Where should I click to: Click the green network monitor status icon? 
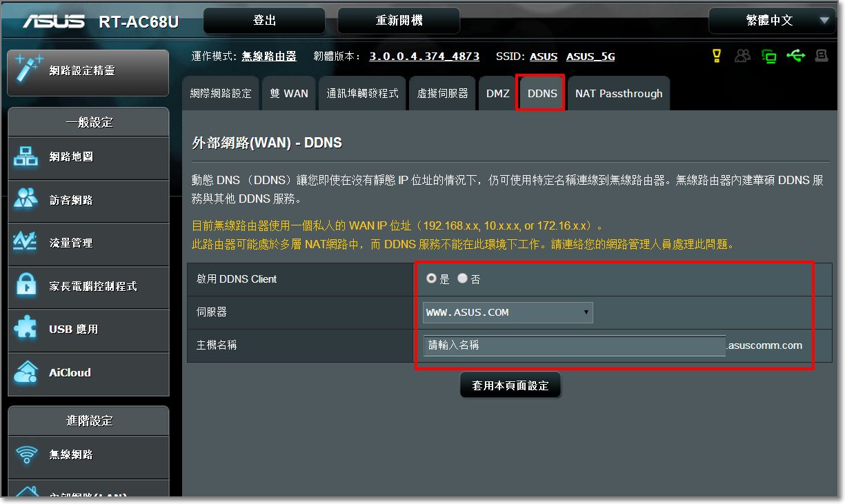(769, 56)
